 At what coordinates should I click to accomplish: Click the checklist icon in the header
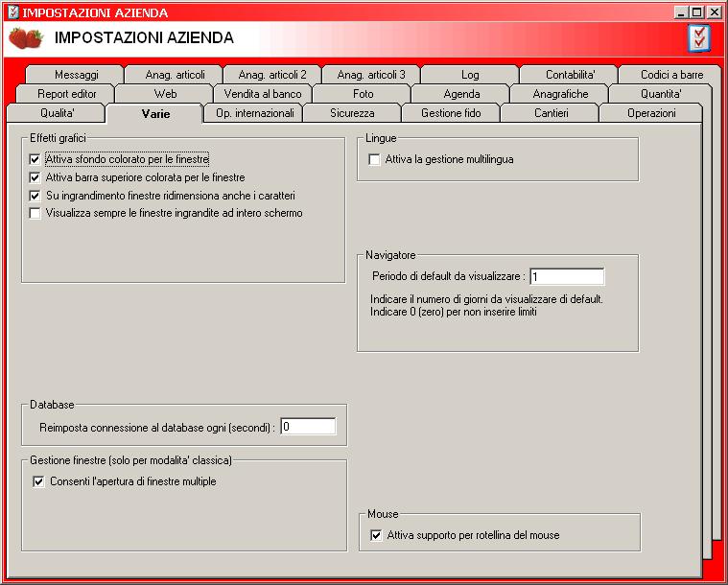pos(699,38)
